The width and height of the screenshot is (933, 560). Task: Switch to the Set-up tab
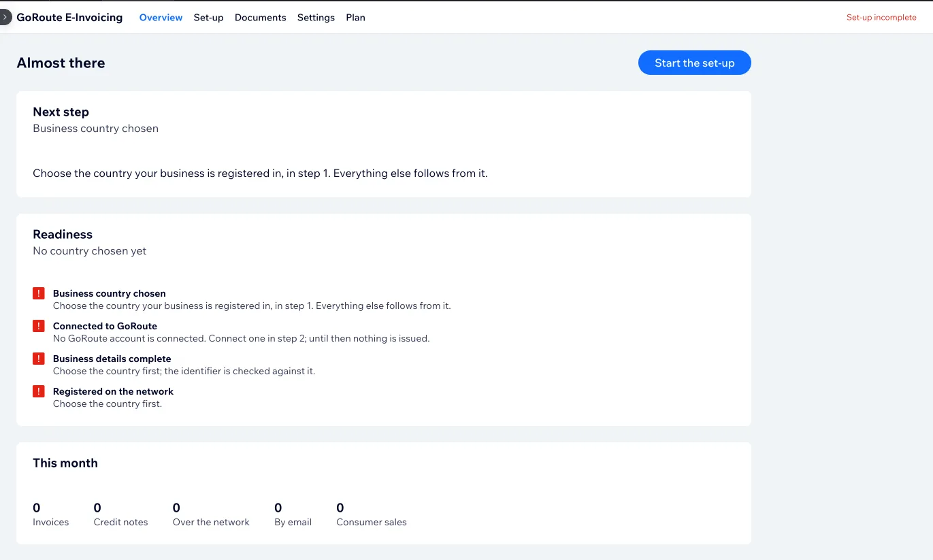pos(208,18)
